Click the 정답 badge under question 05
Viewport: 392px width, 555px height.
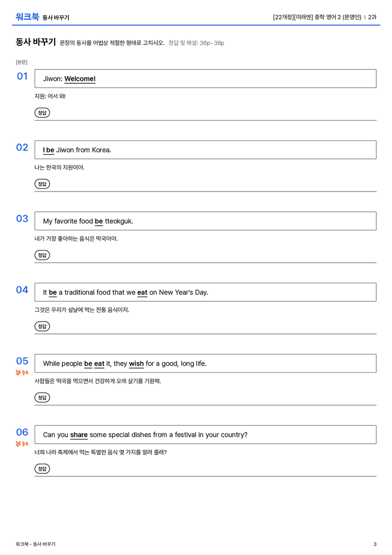coord(42,397)
